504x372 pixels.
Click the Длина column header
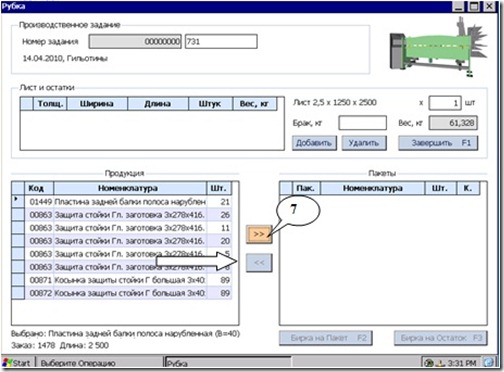click(x=158, y=104)
